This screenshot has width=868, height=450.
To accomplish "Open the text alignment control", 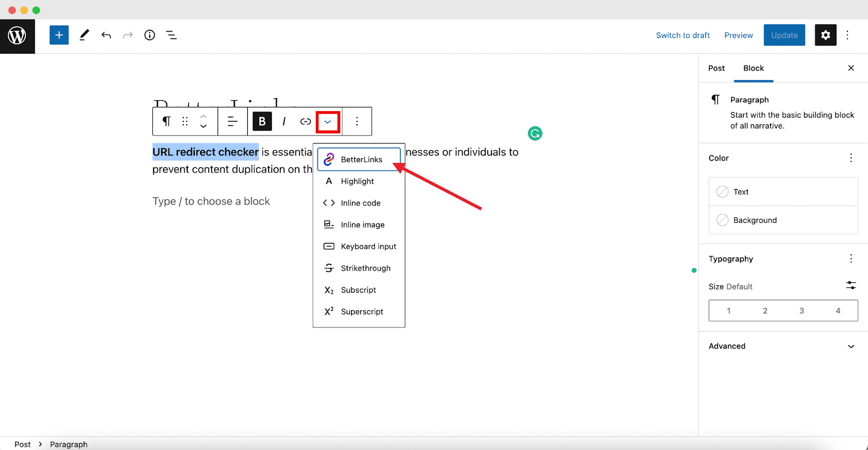I will [232, 121].
